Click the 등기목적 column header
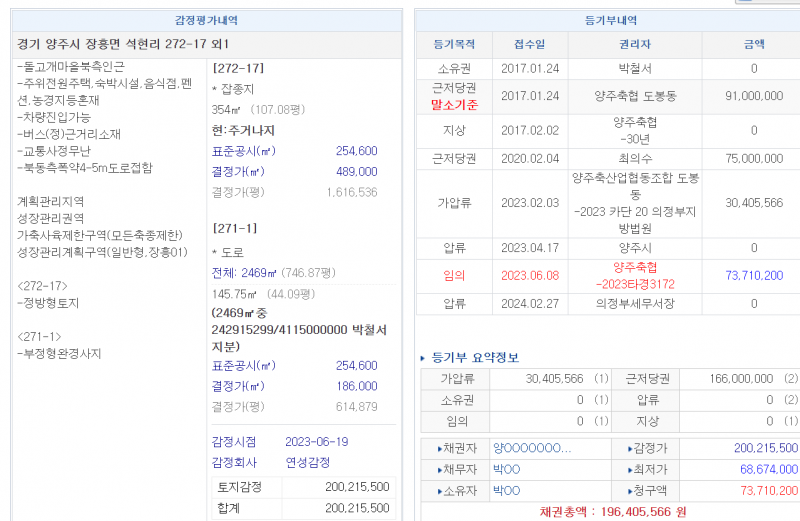 coord(453,44)
